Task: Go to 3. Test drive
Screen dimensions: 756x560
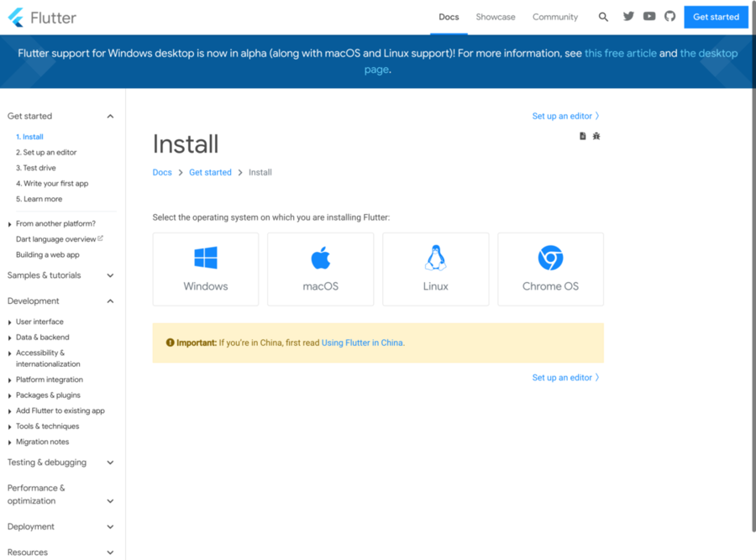Action: [x=35, y=168]
